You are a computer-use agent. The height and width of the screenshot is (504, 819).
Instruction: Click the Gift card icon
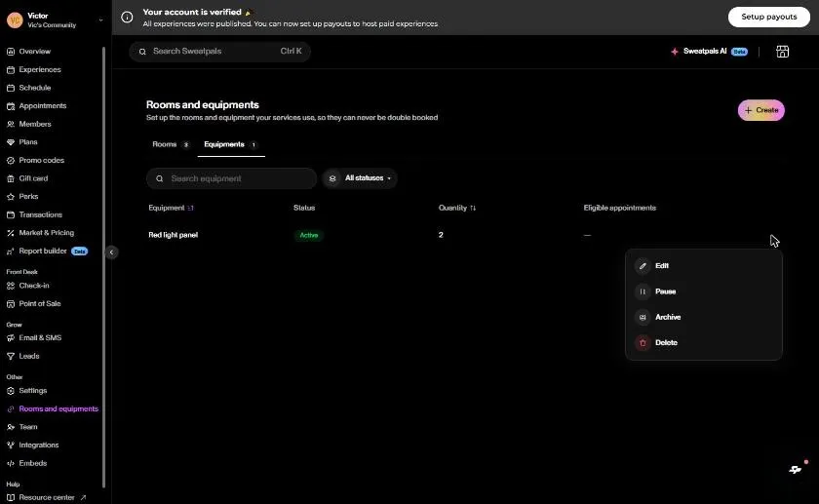(11, 178)
